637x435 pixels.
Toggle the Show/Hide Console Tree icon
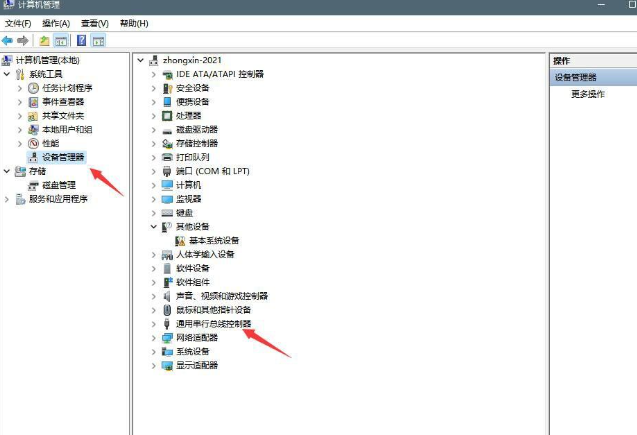pyautogui.click(x=61, y=41)
